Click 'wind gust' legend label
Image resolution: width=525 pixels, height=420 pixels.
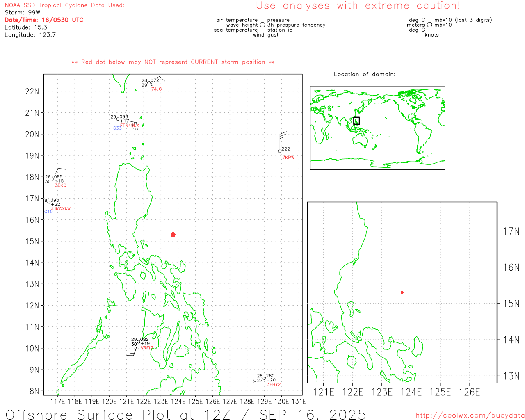tap(266, 35)
